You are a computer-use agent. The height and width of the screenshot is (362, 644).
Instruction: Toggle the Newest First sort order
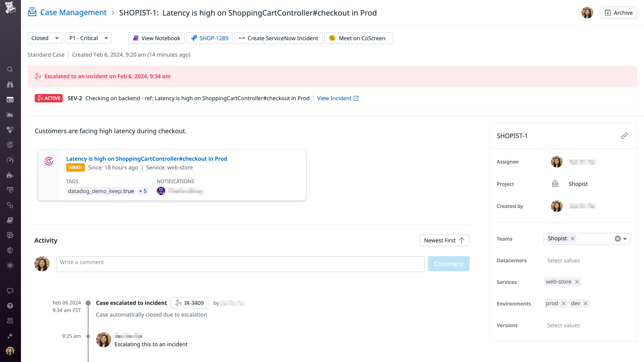(444, 240)
